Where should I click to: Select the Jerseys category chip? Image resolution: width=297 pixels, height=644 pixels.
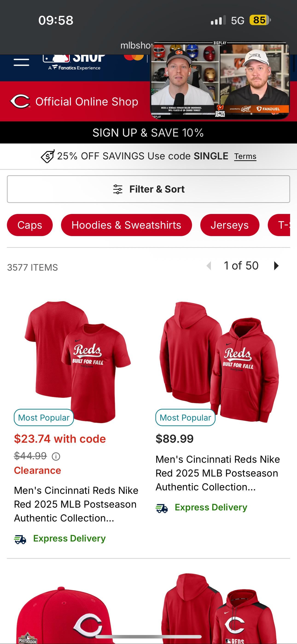(230, 225)
